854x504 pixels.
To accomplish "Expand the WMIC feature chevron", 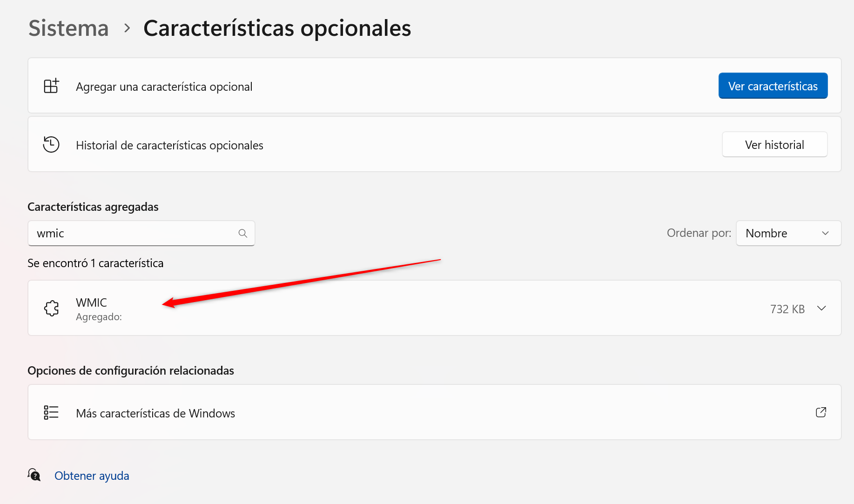I will tap(822, 308).
